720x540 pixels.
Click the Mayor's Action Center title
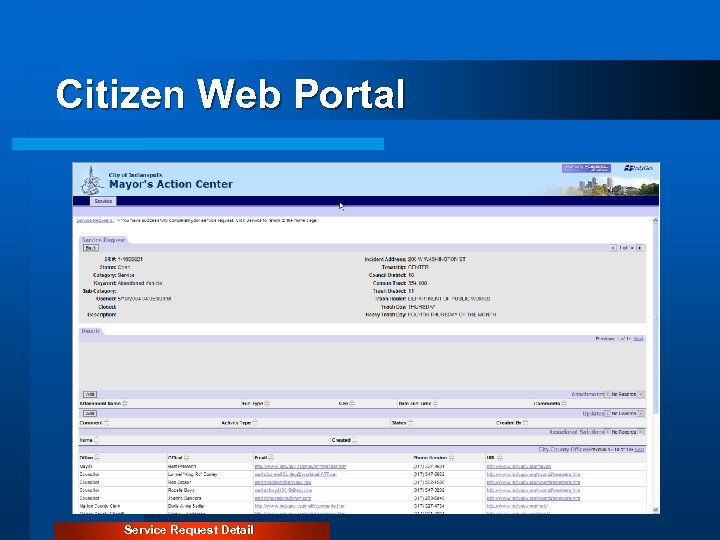171,184
